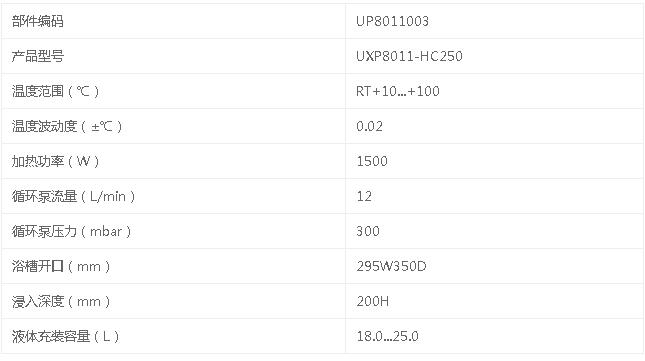This screenshot has height=361, width=645.
Task: Select the UP8011003 part code value
Action: coord(392,21)
